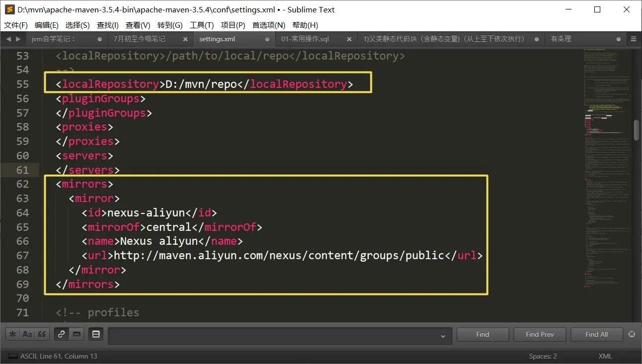
Task: Switch to the 有条理 tab
Action: [x=585, y=39]
